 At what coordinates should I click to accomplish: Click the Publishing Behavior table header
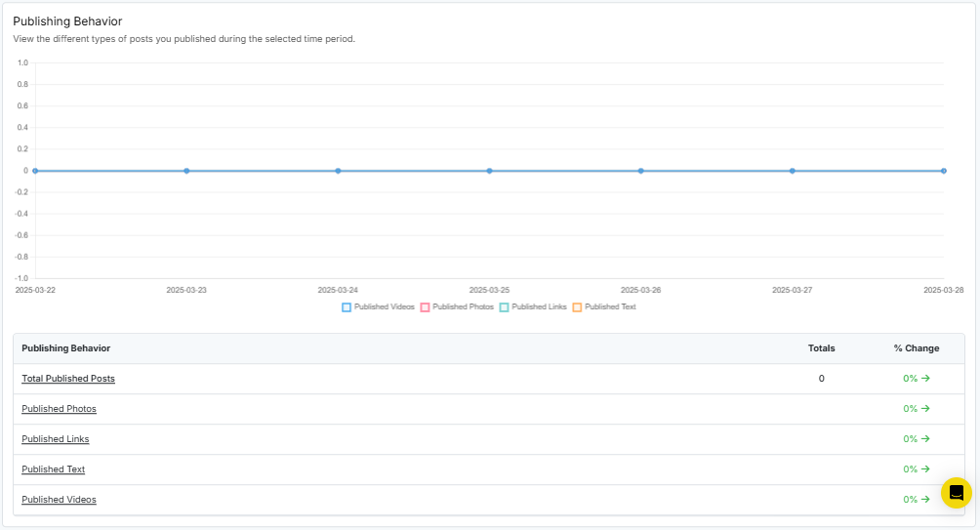coord(65,348)
